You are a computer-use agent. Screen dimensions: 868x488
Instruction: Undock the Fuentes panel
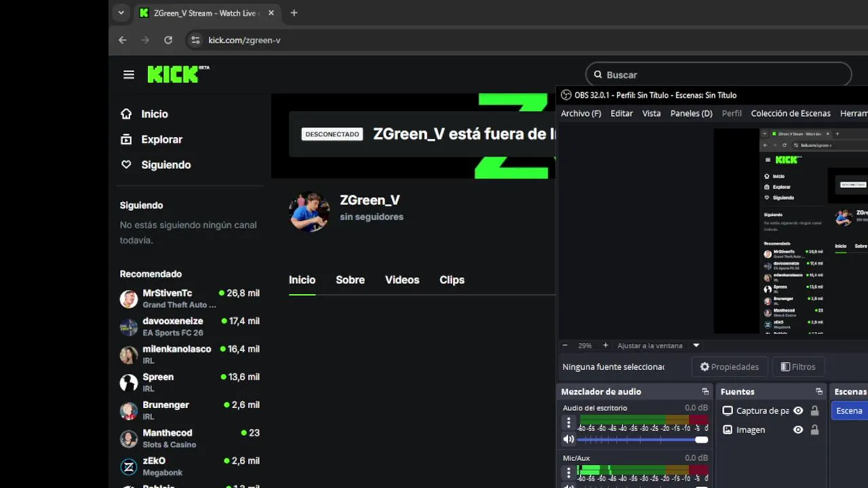point(819,392)
